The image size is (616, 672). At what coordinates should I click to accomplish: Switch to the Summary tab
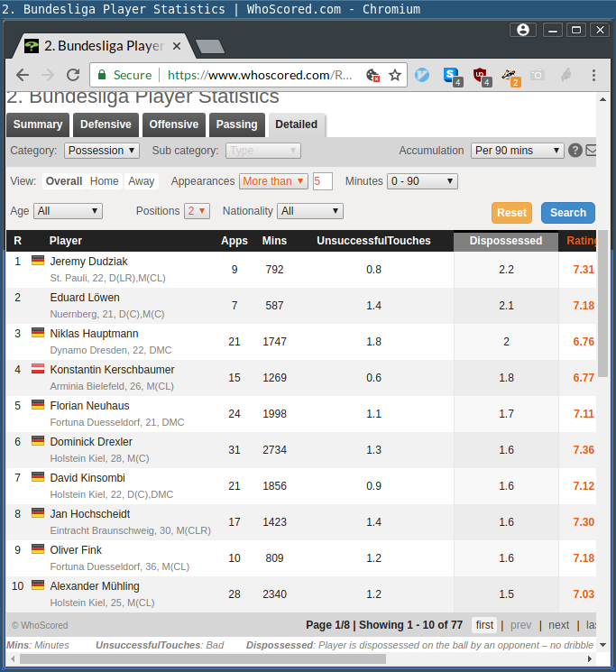tap(38, 124)
